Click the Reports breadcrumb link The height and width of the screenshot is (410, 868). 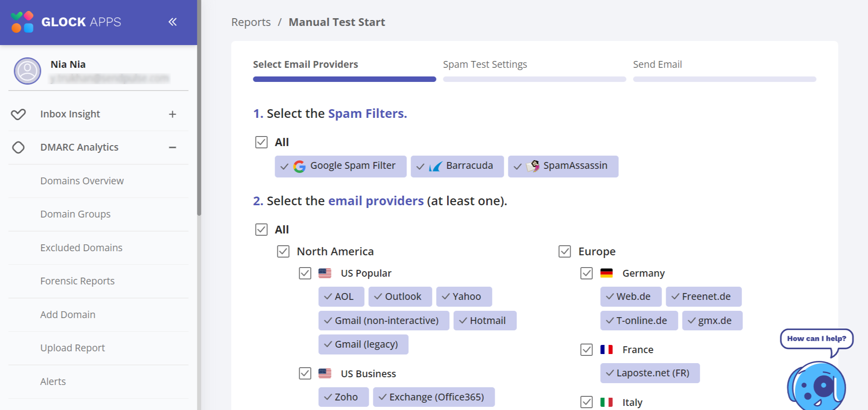(251, 22)
